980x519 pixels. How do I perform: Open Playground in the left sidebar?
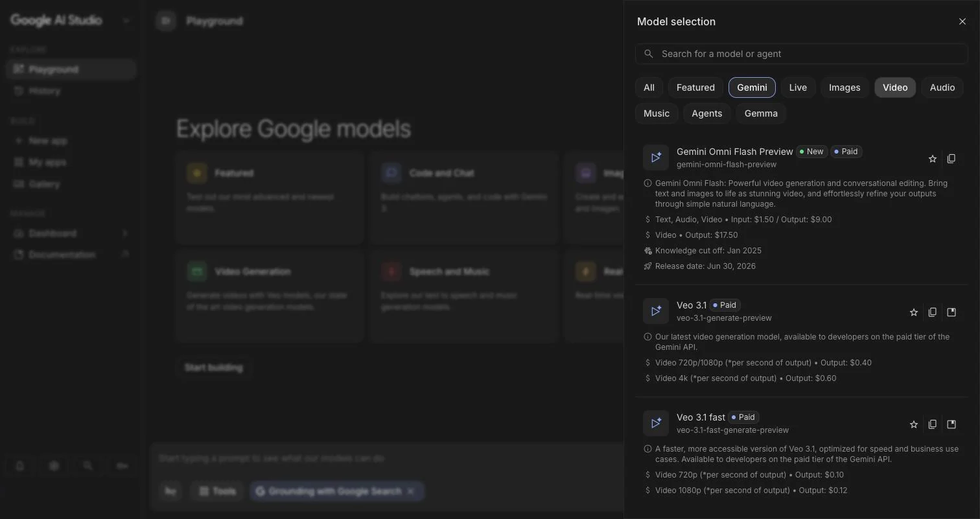[x=71, y=69]
